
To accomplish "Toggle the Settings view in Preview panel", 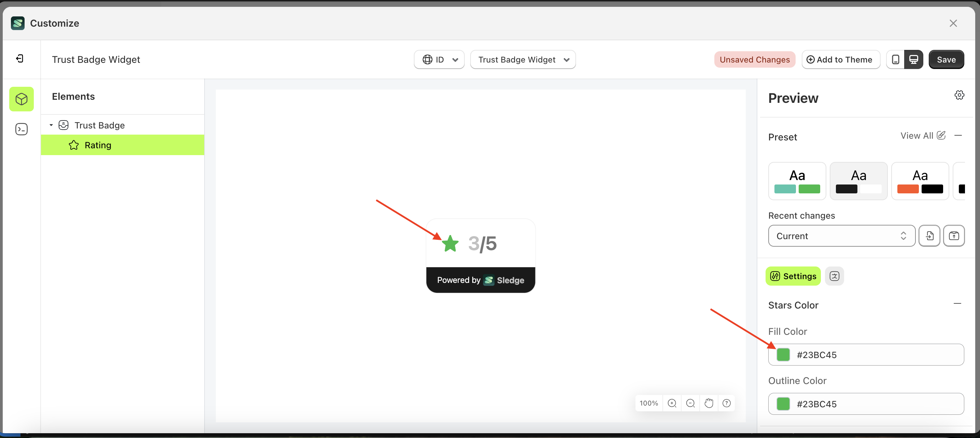I will click(793, 276).
